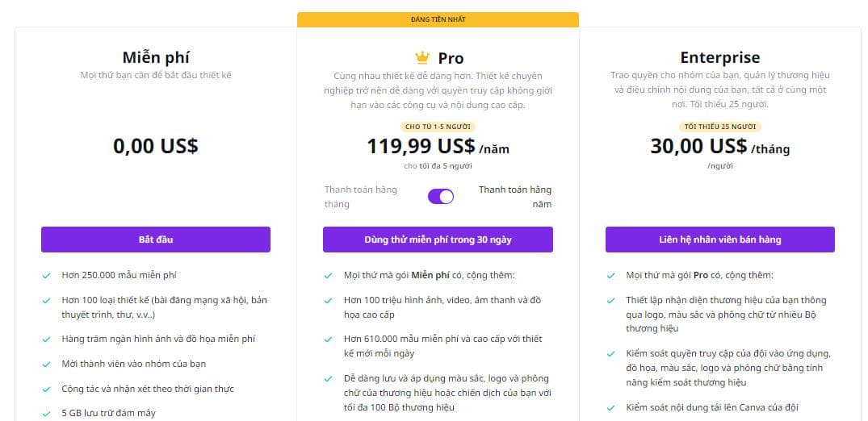Click the 'ĐÁNG TIỀN NHẤT' yellow banner
868x421 pixels.
click(438, 19)
